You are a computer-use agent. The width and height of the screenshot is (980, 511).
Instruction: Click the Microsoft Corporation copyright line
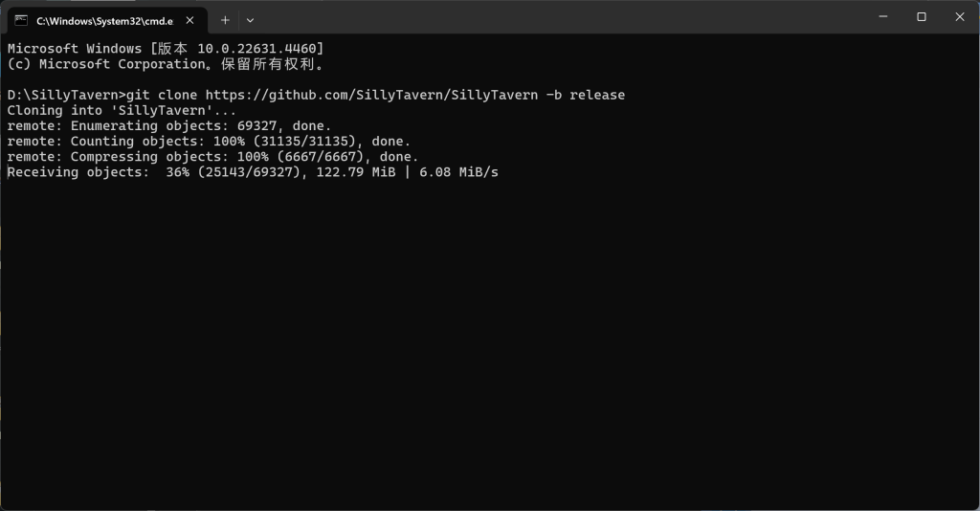166,64
